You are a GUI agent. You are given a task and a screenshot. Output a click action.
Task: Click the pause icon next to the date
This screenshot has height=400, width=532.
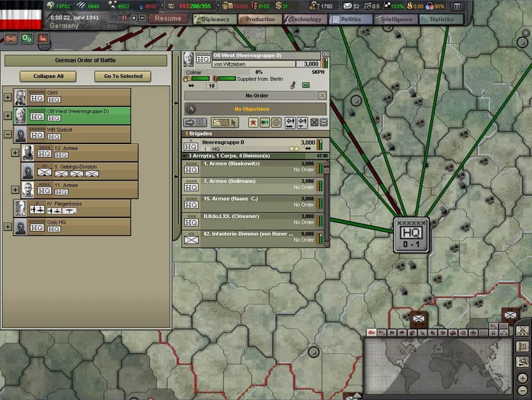[x=124, y=18]
